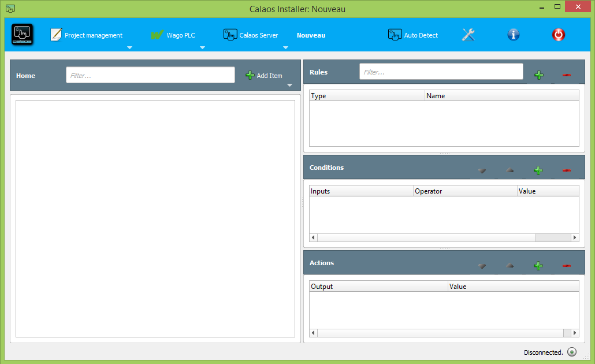The width and height of the screenshot is (595, 364).
Task: Open the Calaos Server menu
Action: point(251,35)
